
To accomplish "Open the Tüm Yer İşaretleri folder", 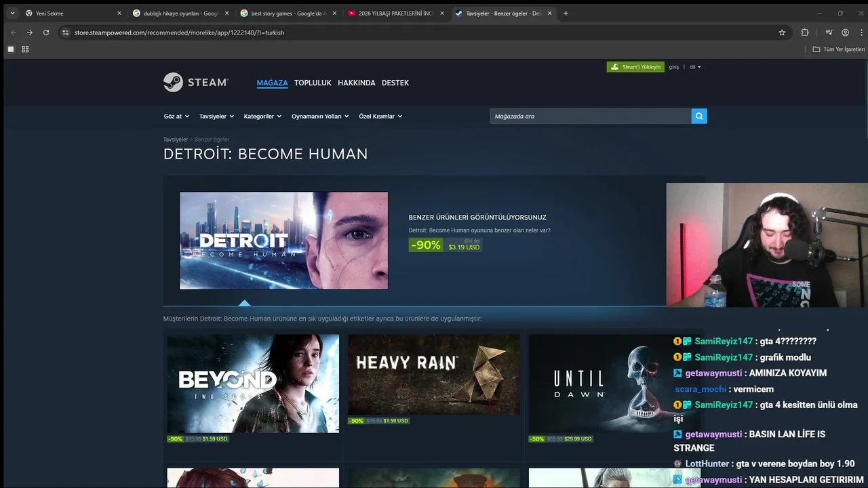I will [839, 49].
